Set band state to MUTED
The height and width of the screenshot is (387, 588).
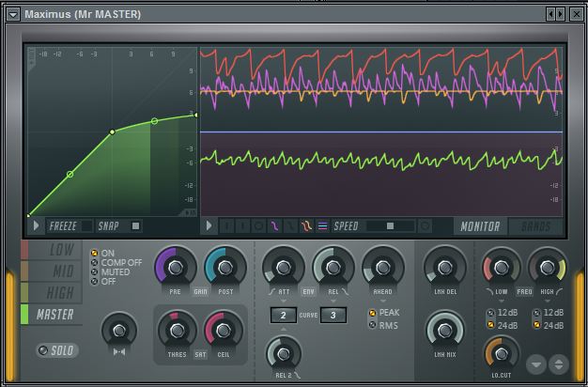coord(94,271)
